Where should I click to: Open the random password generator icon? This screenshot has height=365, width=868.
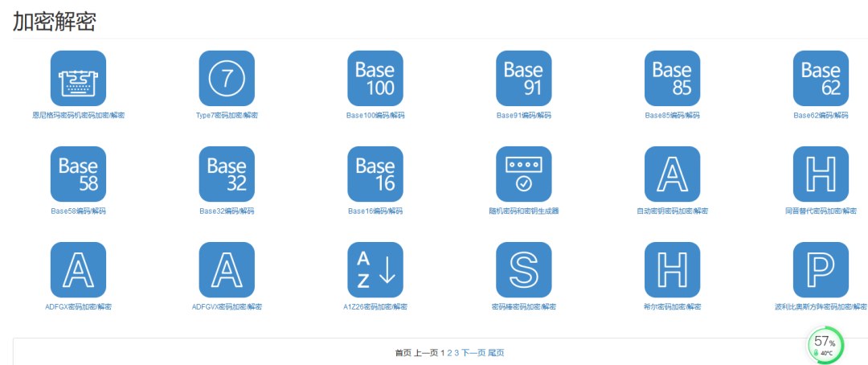click(524, 174)
